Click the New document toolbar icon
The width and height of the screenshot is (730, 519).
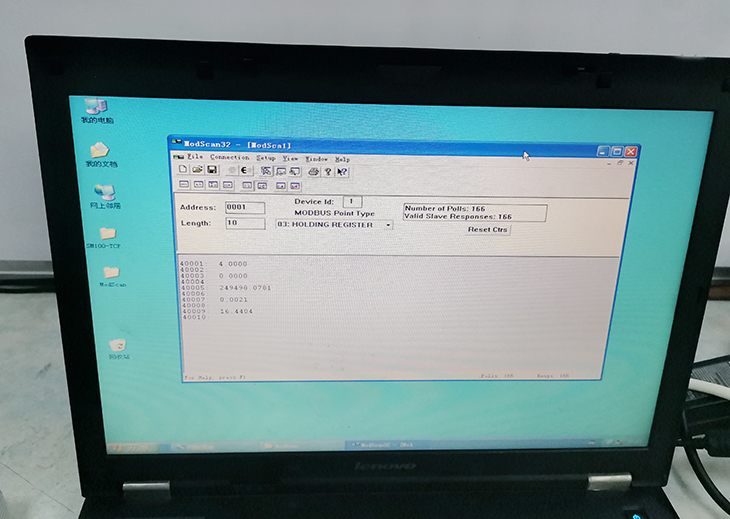click(x=183, y=171)
